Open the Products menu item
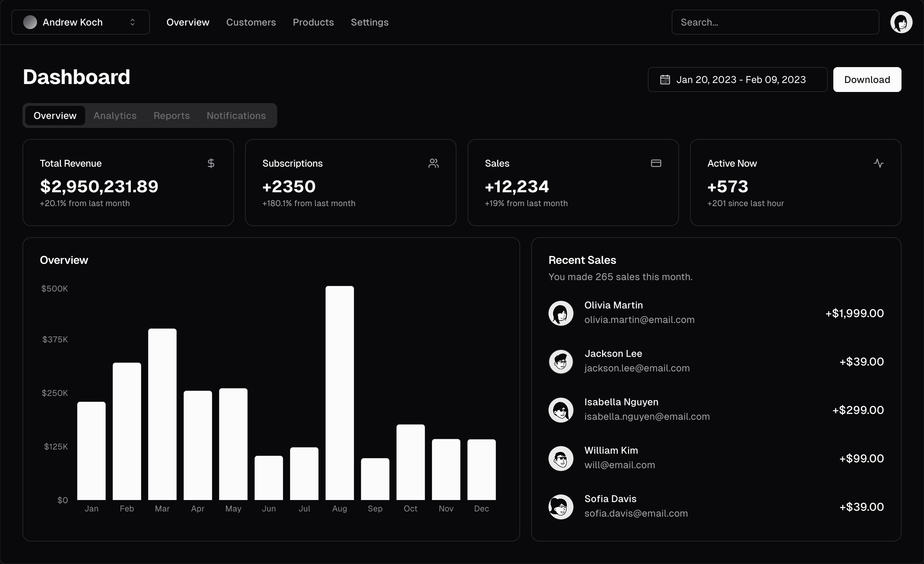Image resolution: width=924 pixels, height=564 pixels. coord(314,22)
